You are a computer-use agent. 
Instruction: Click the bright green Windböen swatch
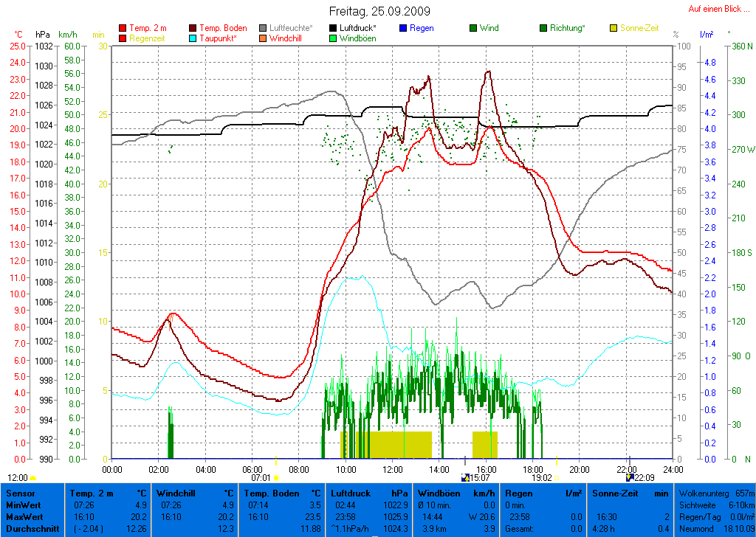tap(333, 38)
